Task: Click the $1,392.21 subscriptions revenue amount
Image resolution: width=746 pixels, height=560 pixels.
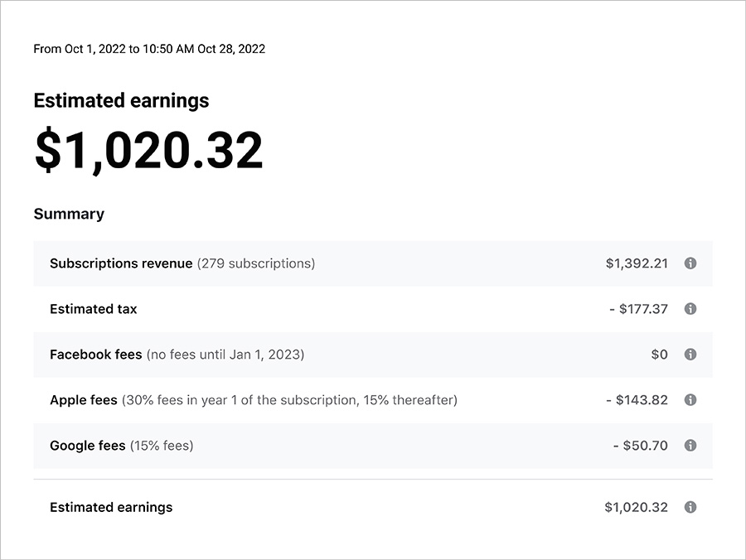Action: [637, 263]
